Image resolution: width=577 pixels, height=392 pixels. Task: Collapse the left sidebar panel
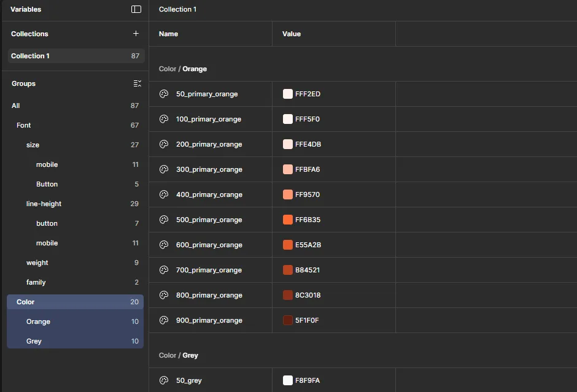135,9
